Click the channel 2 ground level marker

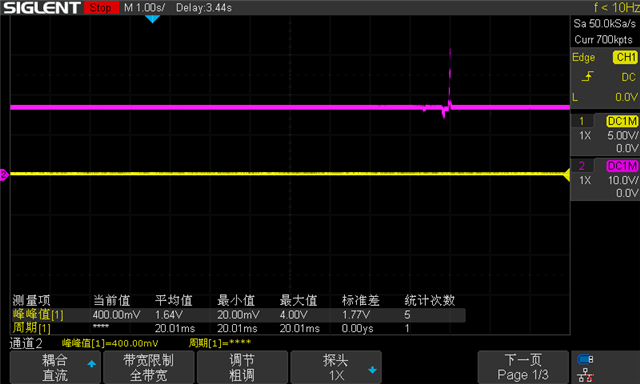4,175
